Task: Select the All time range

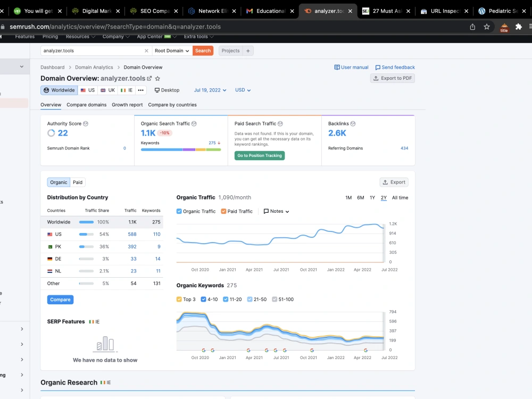Action: [400, 198]
